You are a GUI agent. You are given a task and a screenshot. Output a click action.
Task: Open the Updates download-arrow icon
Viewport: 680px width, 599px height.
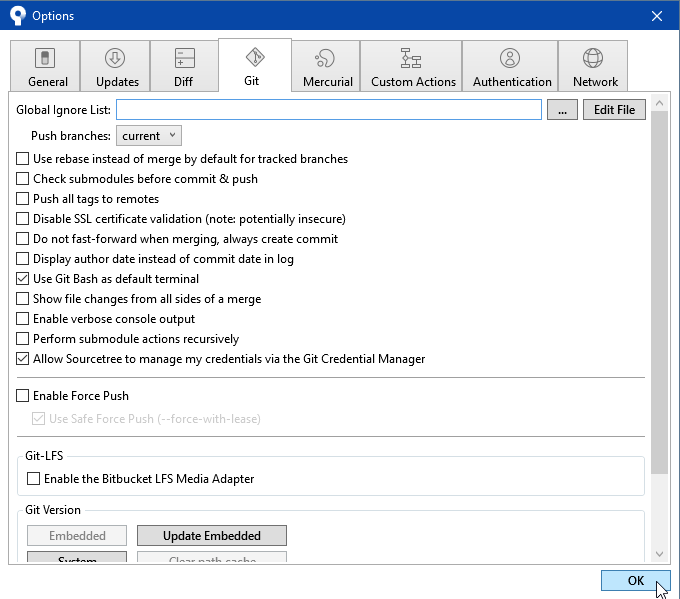(x=115, y=58)
